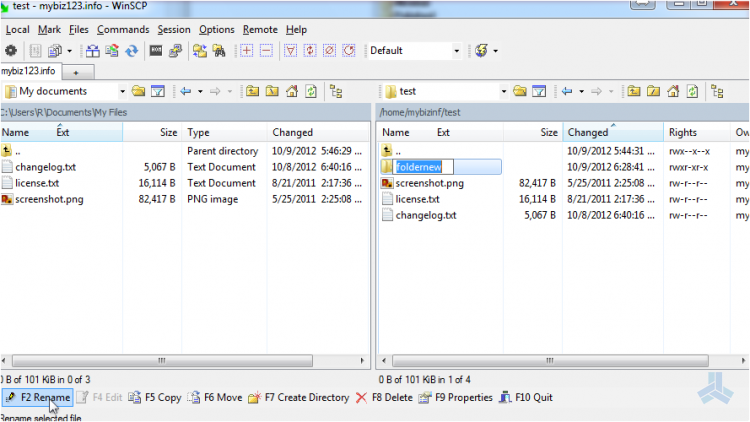Click the Queue list toolbar icon
Viewport: 750px width, 422px height.
[x=35, y=51]
